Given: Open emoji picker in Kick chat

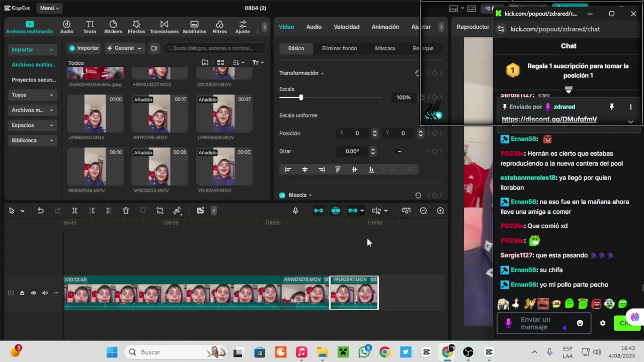Looking at the screenshot, I should point(580,323).
